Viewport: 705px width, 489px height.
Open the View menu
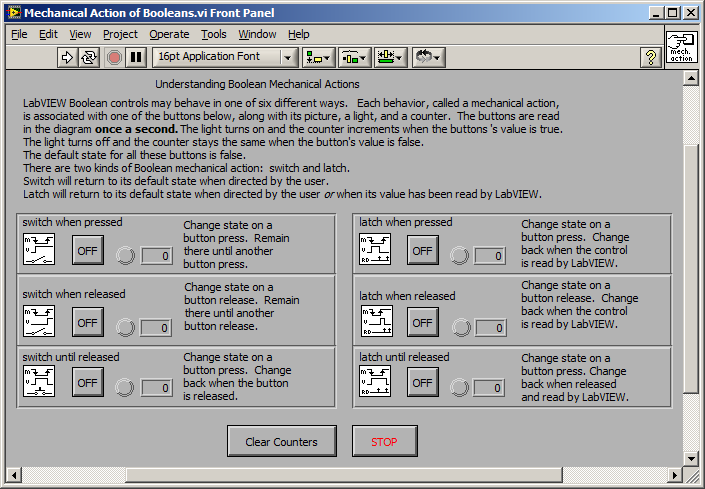click(x=80, y=35)
